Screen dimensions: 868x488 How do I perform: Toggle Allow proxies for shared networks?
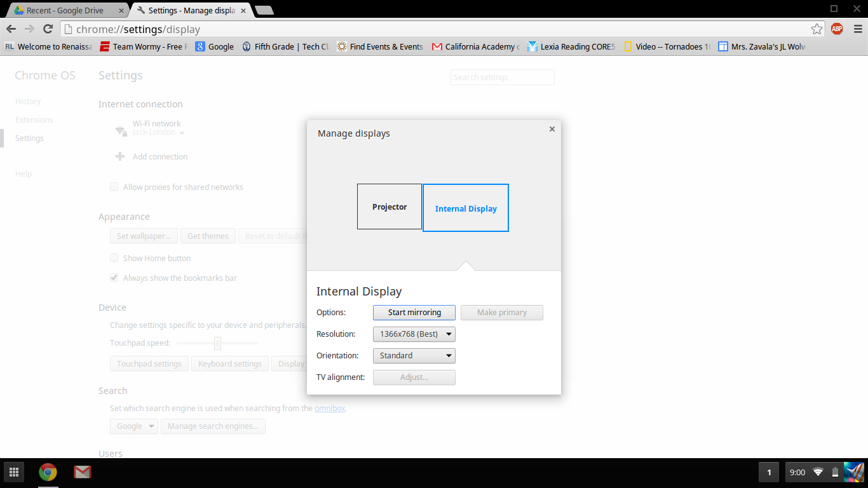pos(114,187)
